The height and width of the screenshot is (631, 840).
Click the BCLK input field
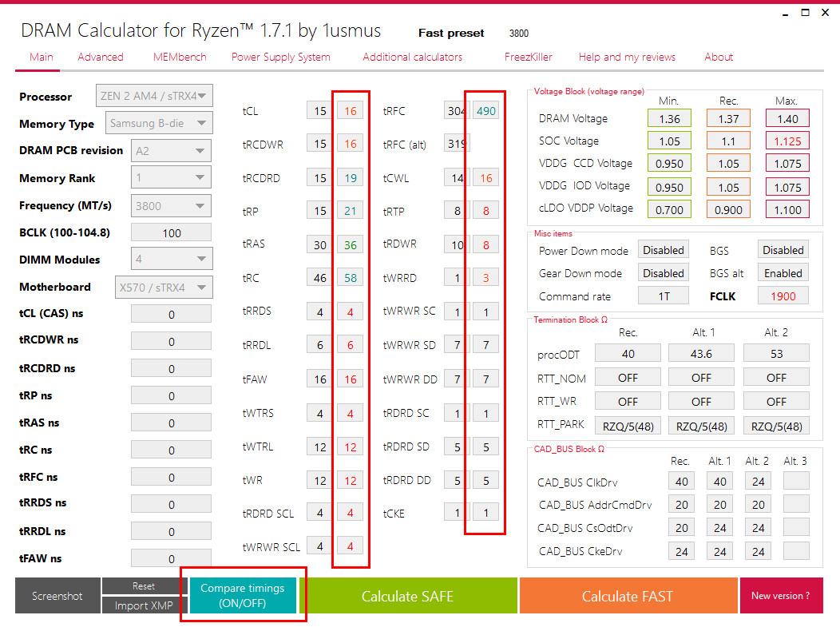[x=172, y=233]
